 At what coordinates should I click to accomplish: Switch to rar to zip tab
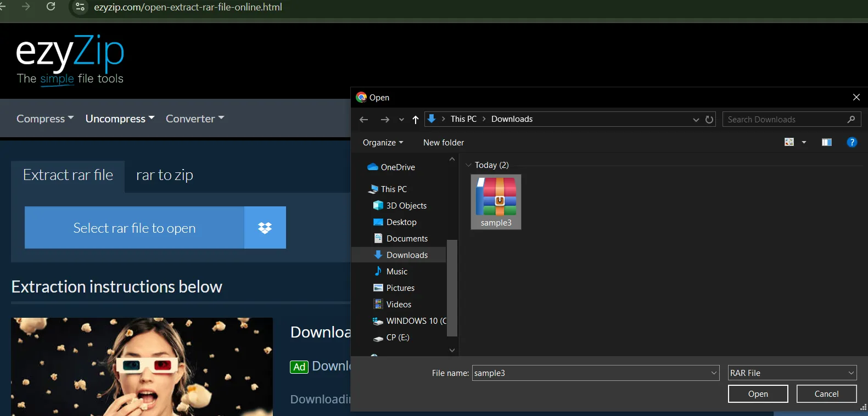[x=165, y=175]
